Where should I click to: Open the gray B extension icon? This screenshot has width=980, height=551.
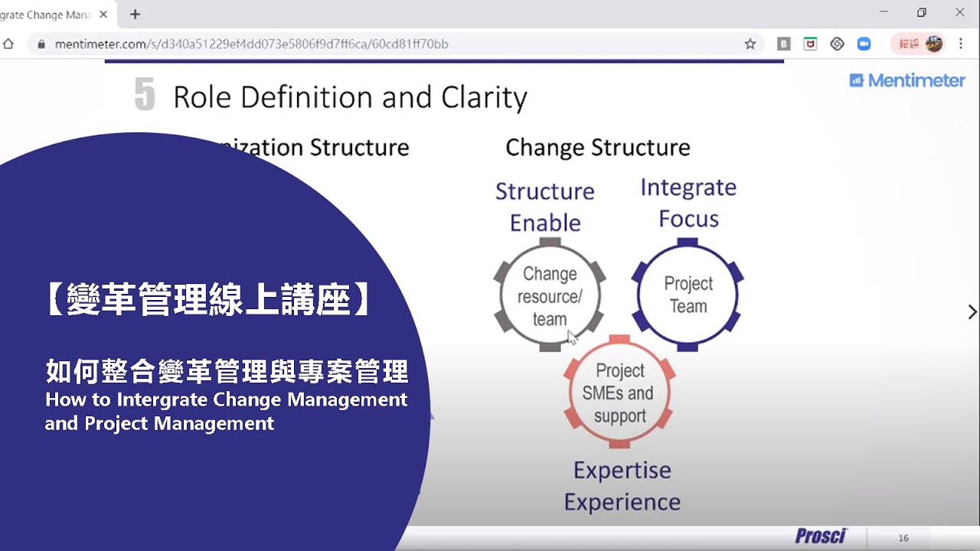coord(784,44)
